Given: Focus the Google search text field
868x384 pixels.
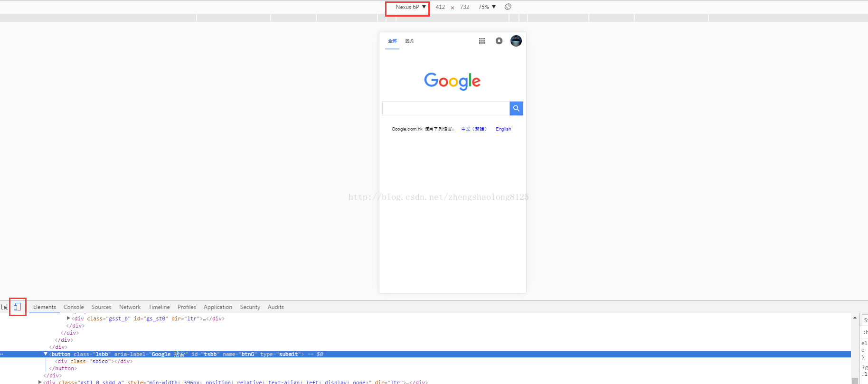Looking at the screenshot, I should (x=446, y=108).
